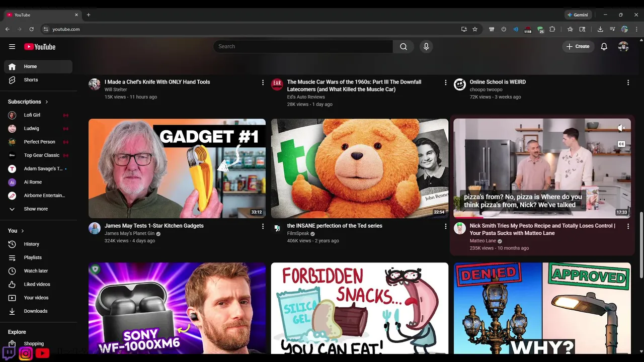This screenshot has height=362, width=644.
Task: Open Ed's Auto Reviews channel avatar
Action: pos(277,84)
